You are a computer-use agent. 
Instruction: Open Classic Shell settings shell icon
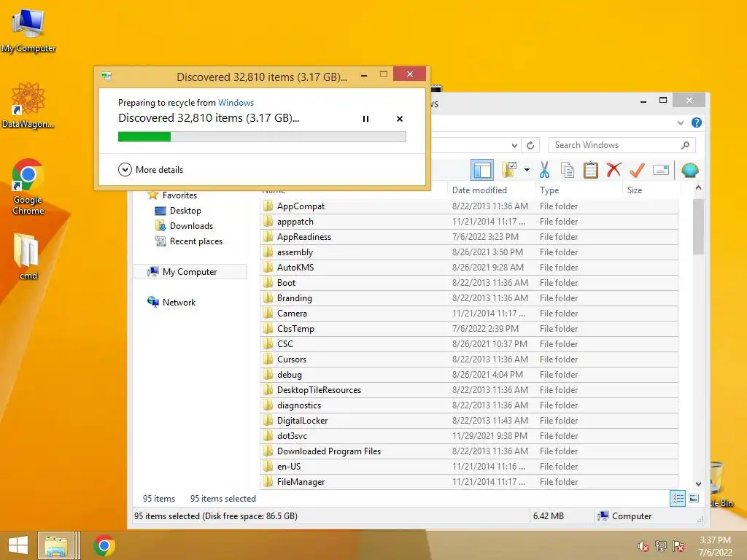coord(689,170)
